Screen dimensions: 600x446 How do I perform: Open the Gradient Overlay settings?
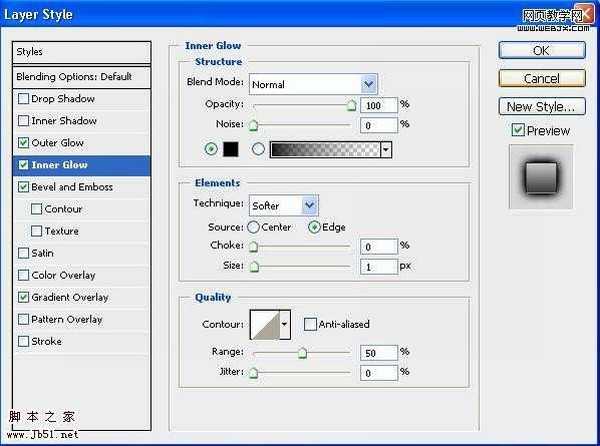(x=70, y=297)
